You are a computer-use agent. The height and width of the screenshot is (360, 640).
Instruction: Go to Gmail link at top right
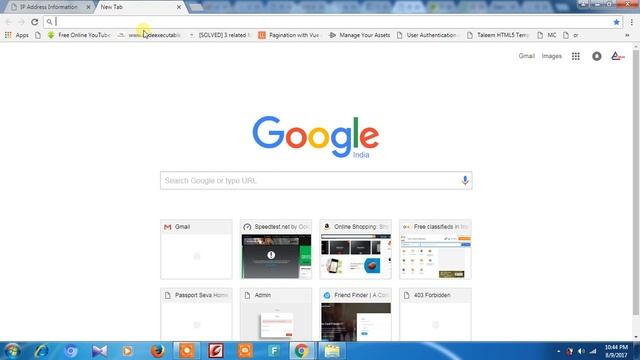coord(527,56)
